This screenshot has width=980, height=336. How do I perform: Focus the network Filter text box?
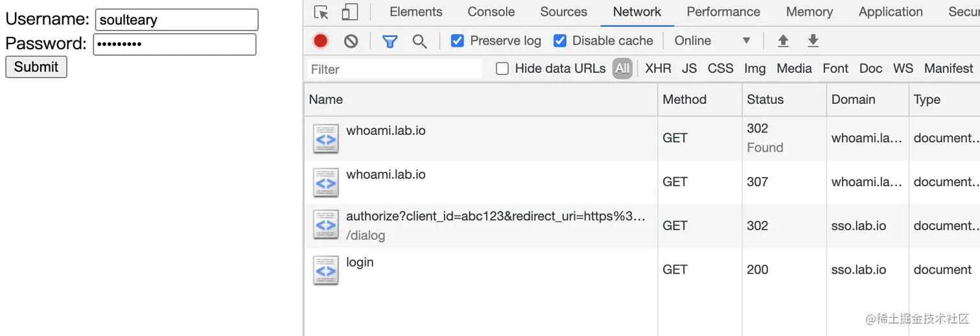click(395, 69)
